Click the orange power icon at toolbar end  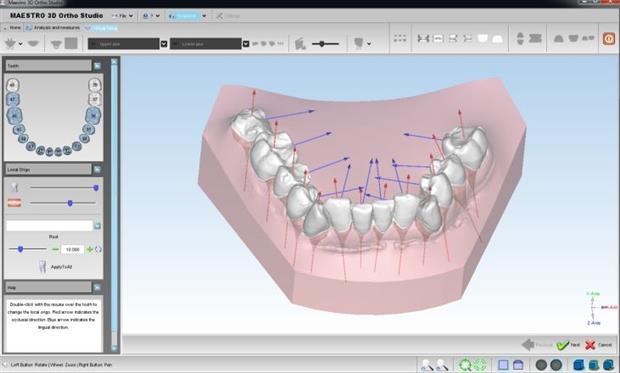coord(609,38)
